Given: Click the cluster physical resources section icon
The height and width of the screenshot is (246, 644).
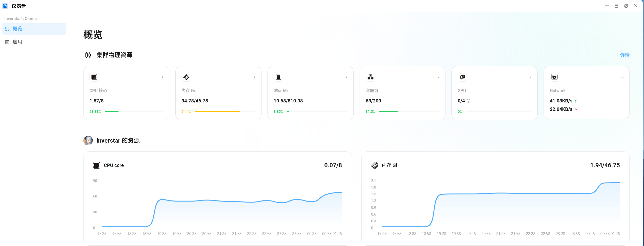Looking at the screenshot, I should (x=88, y=55).
